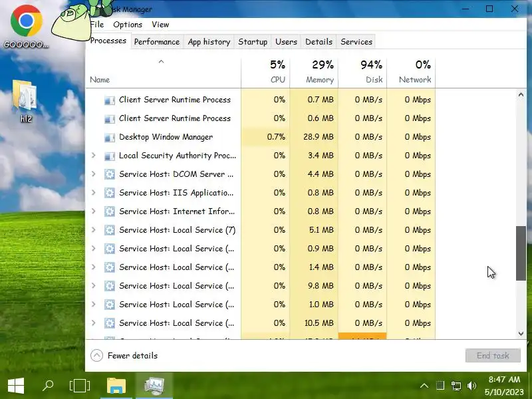Click gear icon of the 10.5 MB row
Image resolution: width=532 pixels, height=399 pixels.
pyautogui.click(x=109, y=324)
